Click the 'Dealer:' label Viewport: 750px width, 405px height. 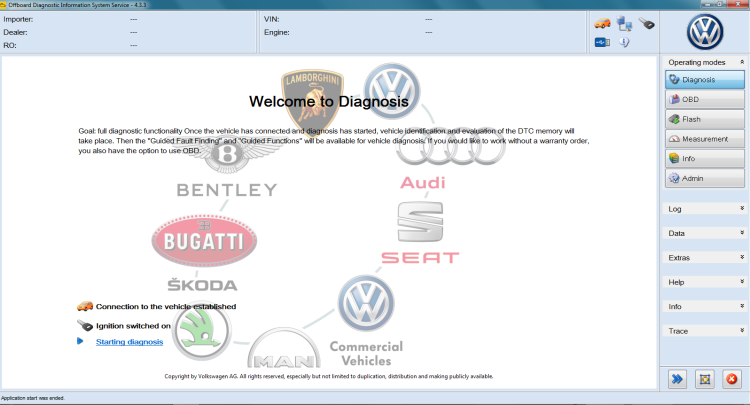pos(15,33)
